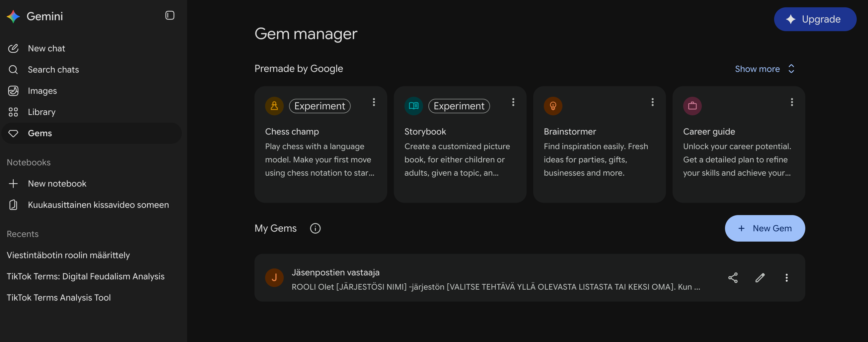The width and height of the screenshot is (868, 342).
Task: Click the Gems diamond icon
Action: (13, 133)
